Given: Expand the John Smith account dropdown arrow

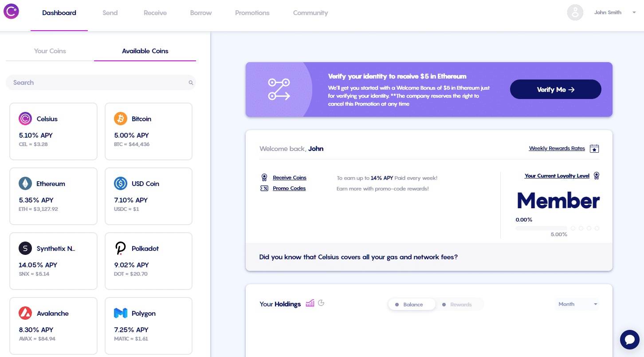Looking at the screenshot, I should [634, 12].
